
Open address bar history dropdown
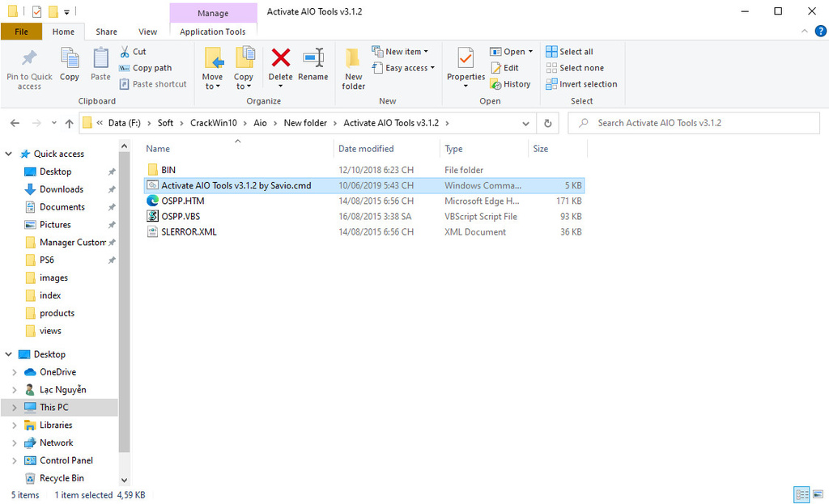point(525,123)
